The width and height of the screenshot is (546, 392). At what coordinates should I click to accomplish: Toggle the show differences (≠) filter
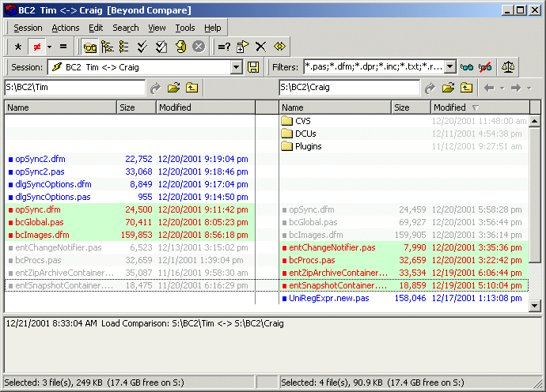(37, 47)
